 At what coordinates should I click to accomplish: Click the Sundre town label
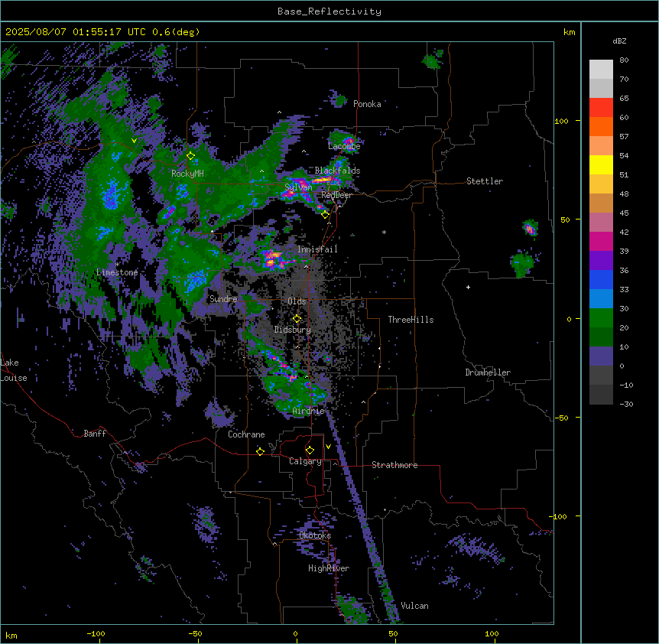[223, 299]
